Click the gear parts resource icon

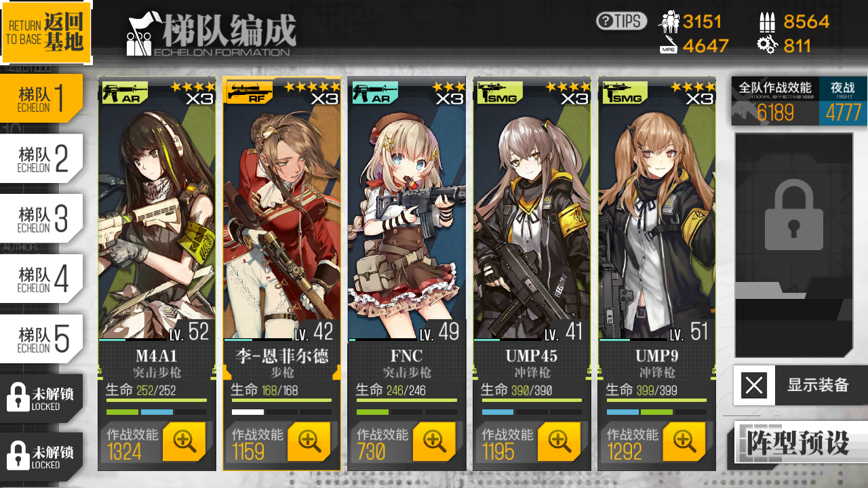point(767,45)
